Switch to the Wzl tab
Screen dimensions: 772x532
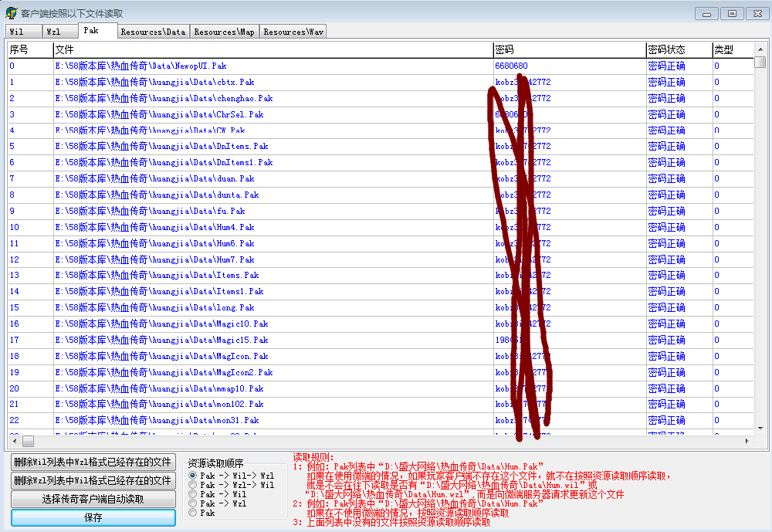pyautogui.click(x=53, y=32)
